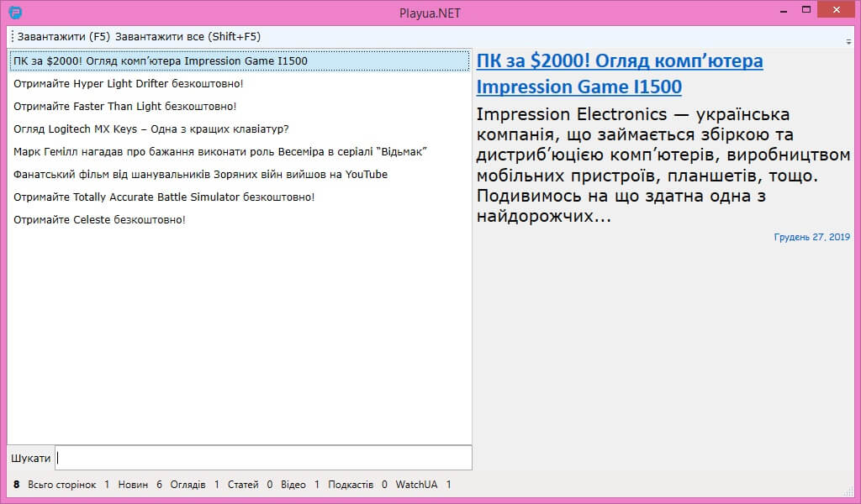Select Отримайте Celeste безкоштовно! row
861x504 pixels.
click(x=240, y=220)
